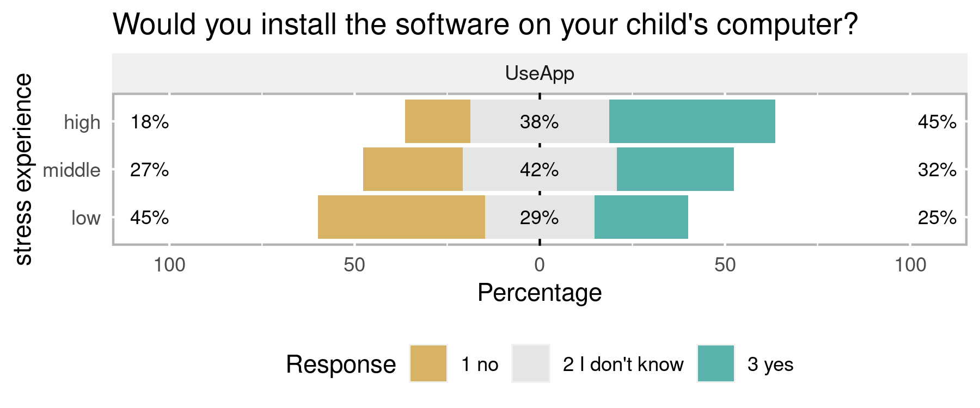Viewport: 980px width, 408px height.
Task: Click the teal 'yes' bar in the high row
Action: click(692, 121)
